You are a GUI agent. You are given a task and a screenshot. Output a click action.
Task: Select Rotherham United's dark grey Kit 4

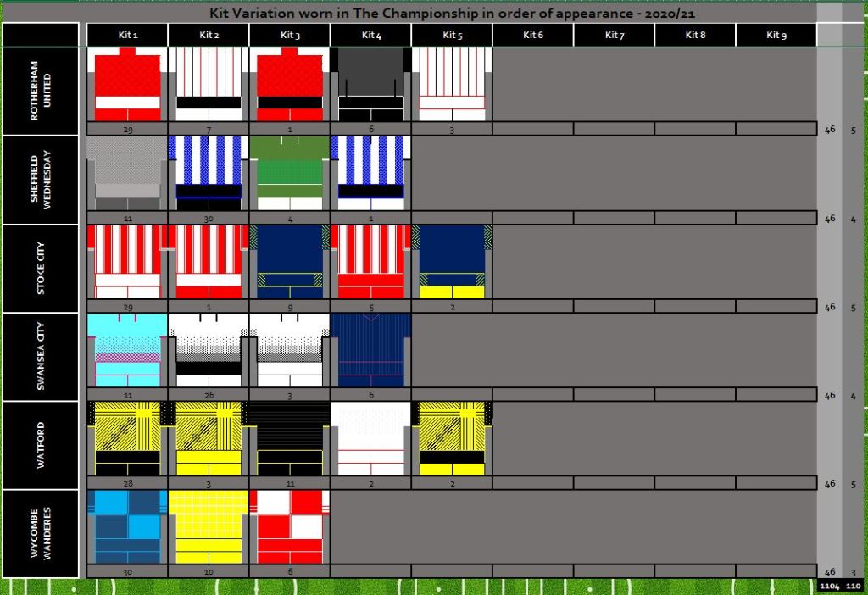370,84
